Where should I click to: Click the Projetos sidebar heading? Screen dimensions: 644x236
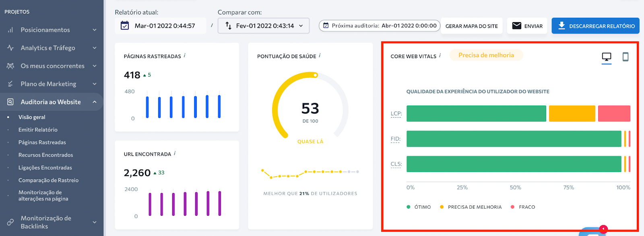click(x=17, y=12)
